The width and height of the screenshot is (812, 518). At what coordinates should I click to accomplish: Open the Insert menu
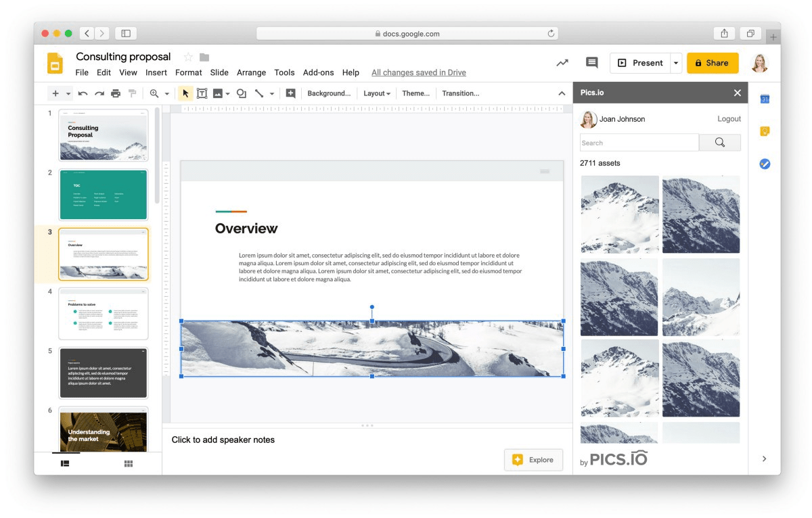pos(156,72)
